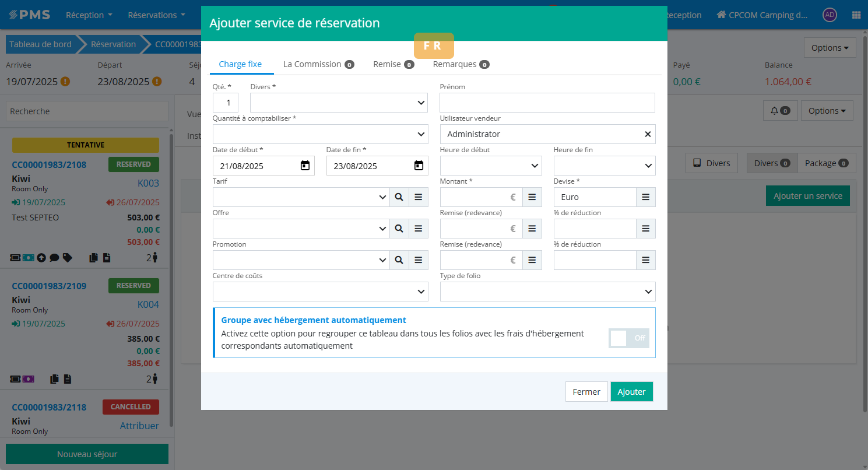
Task: Click the list menu icon beside Offre
Action: click(x=418, y=229)
